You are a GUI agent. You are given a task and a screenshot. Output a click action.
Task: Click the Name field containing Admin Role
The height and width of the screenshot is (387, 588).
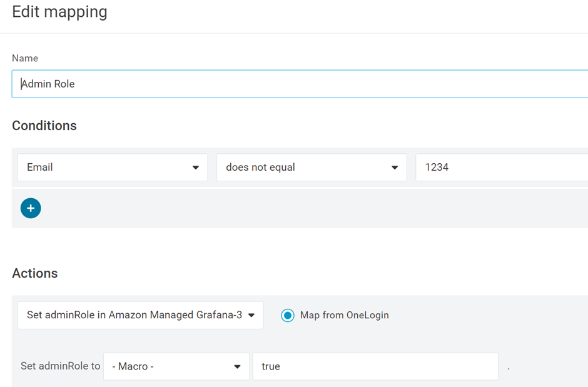point(300,84)
